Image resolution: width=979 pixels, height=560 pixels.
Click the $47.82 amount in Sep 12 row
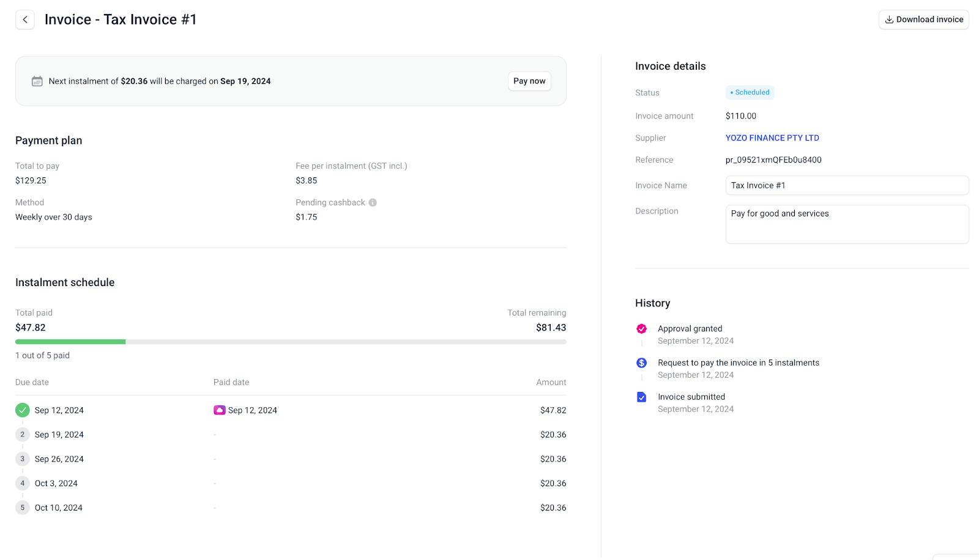[553, 410]
